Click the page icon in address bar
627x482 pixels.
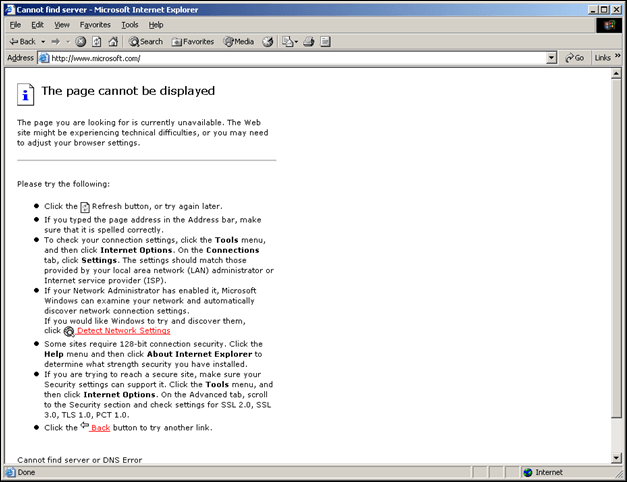tap(44, 58)
